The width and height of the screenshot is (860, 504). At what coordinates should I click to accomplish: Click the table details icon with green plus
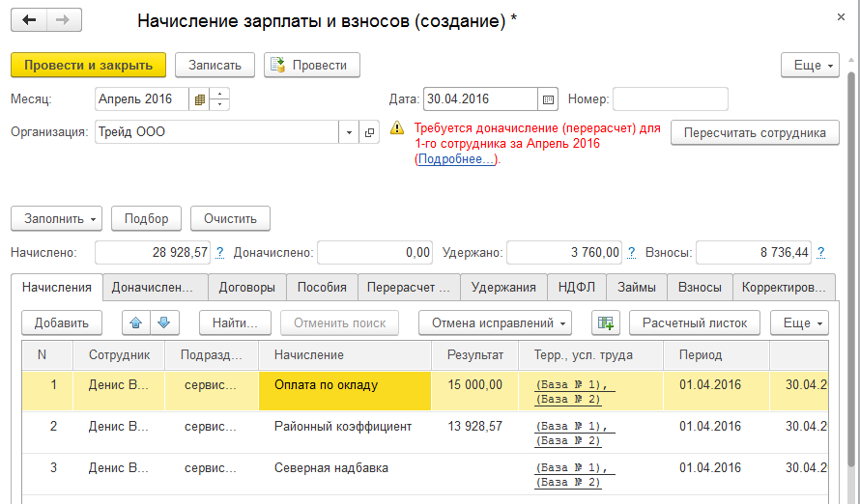[606, 322]
